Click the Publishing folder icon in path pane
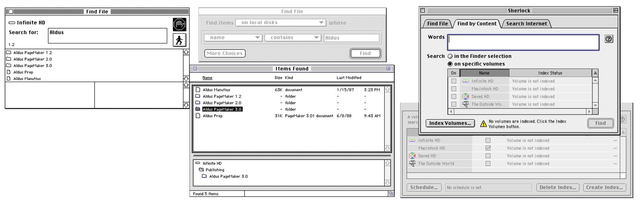Screen dimensions: 644x209 tap(201, 170)
